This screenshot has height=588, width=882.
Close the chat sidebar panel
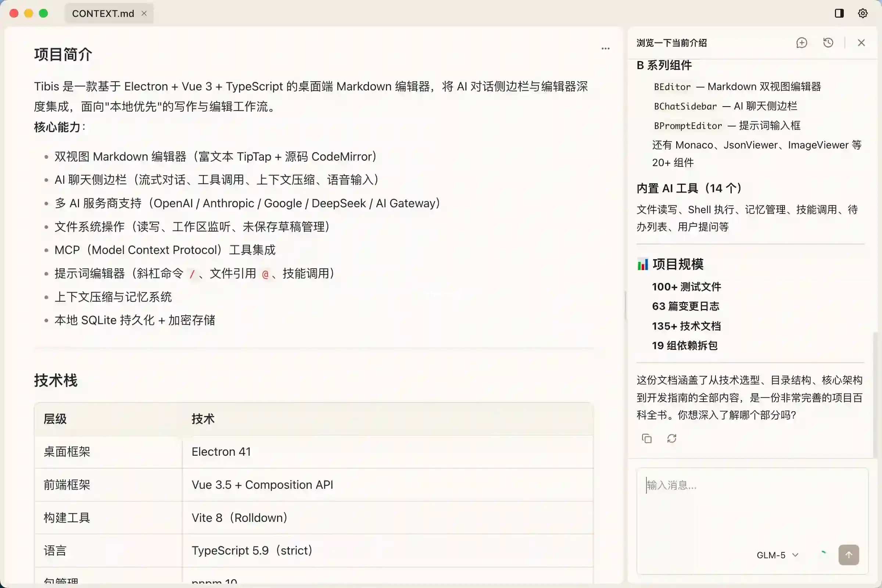pyautogui.click(x=861, y=43)
